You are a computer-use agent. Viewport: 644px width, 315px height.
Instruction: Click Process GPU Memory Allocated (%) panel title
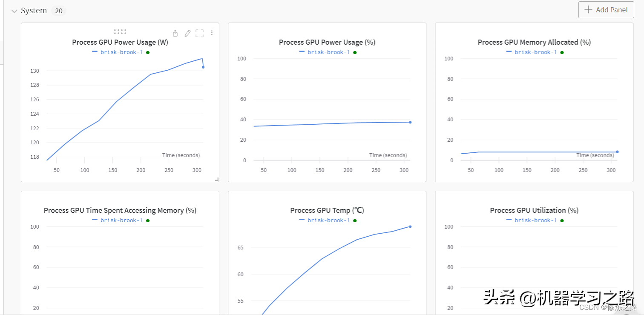tap(534, 42)
